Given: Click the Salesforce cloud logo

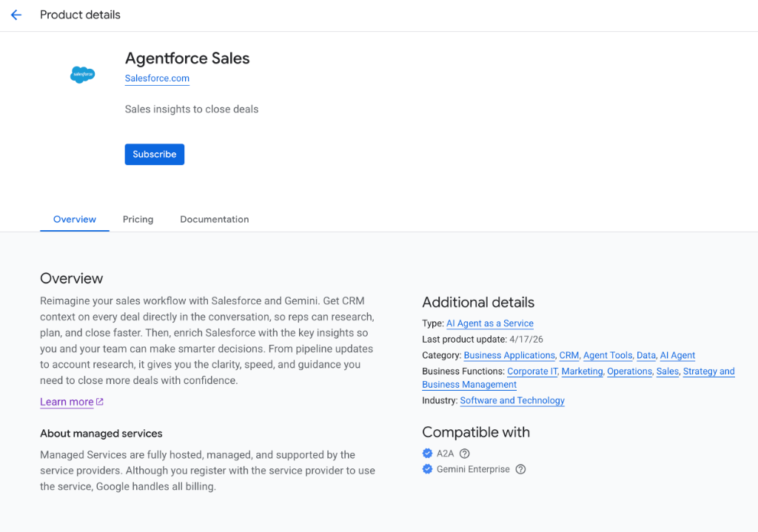Looking at the screenshot, I should 83,75.
